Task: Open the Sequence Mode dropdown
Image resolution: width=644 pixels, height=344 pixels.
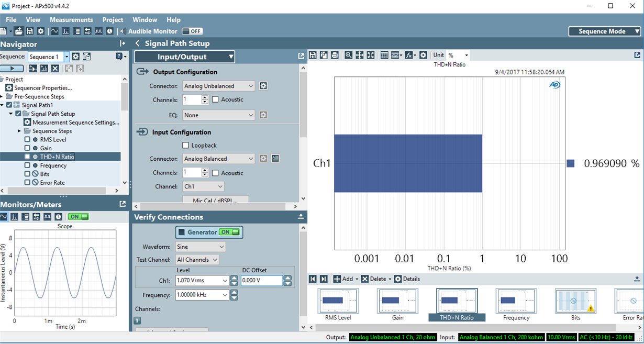Action: (x=605, y=31)
